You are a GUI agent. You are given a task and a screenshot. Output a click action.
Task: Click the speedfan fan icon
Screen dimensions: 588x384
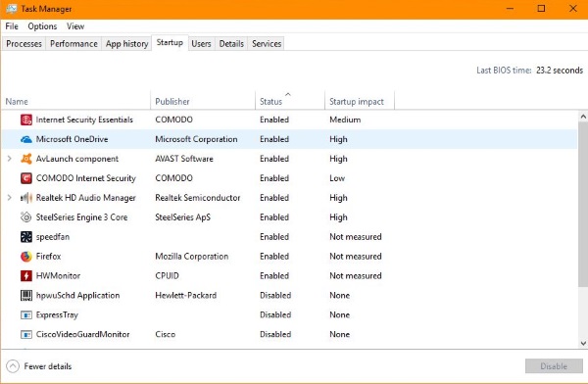click(x=25, y=237)
